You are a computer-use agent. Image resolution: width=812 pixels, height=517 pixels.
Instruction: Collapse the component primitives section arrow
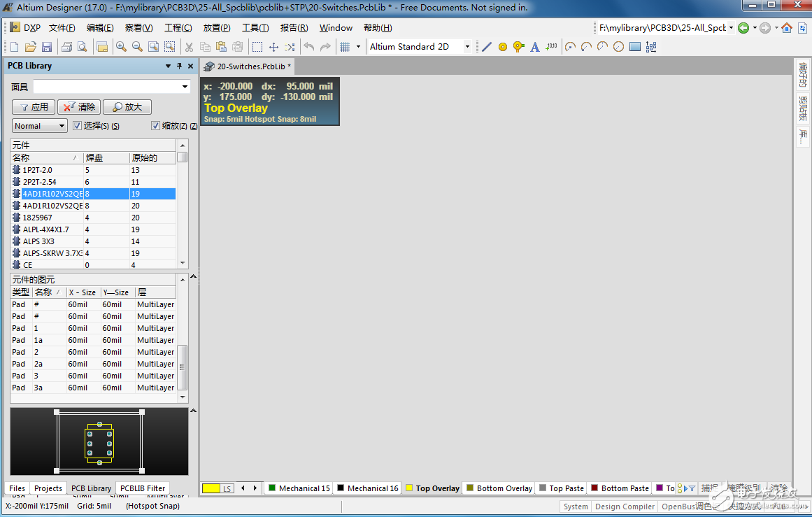click(x=193, y=276)
